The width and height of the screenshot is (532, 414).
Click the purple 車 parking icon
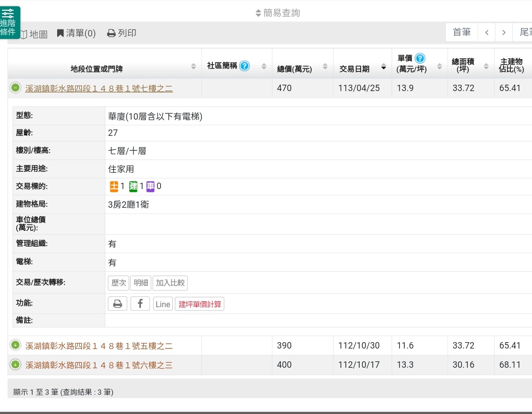(150, 186)
